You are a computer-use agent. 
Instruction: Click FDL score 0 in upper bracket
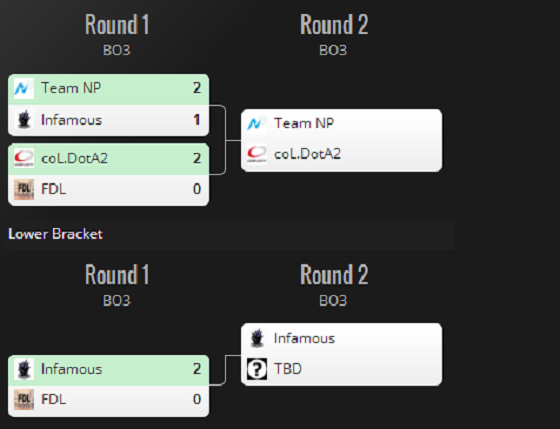click(197, 189)
